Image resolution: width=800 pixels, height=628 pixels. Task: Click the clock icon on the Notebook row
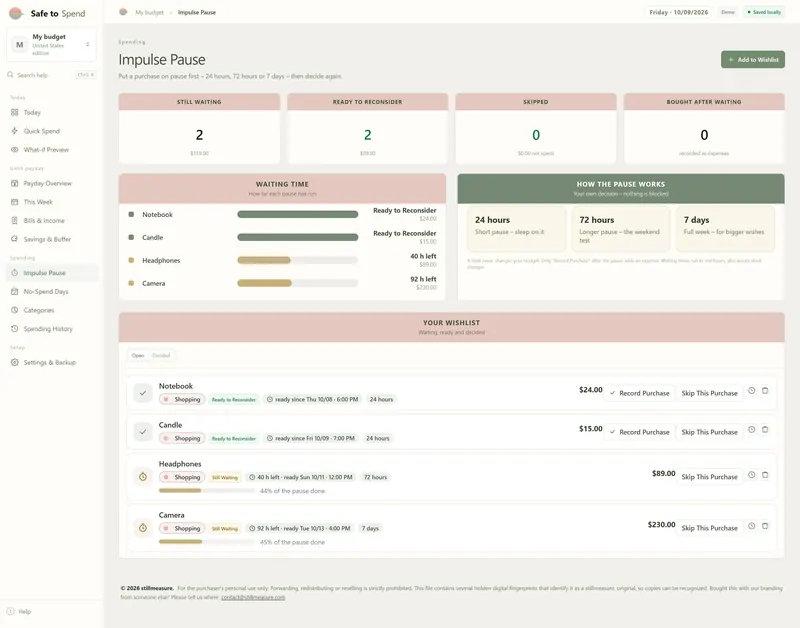(x=752, y=391)
